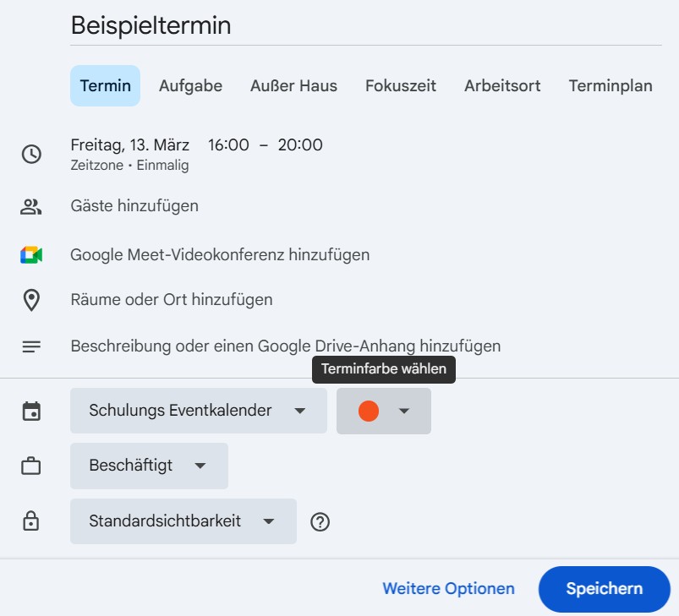Open the visibility help tooltip icon

[320, 521]
